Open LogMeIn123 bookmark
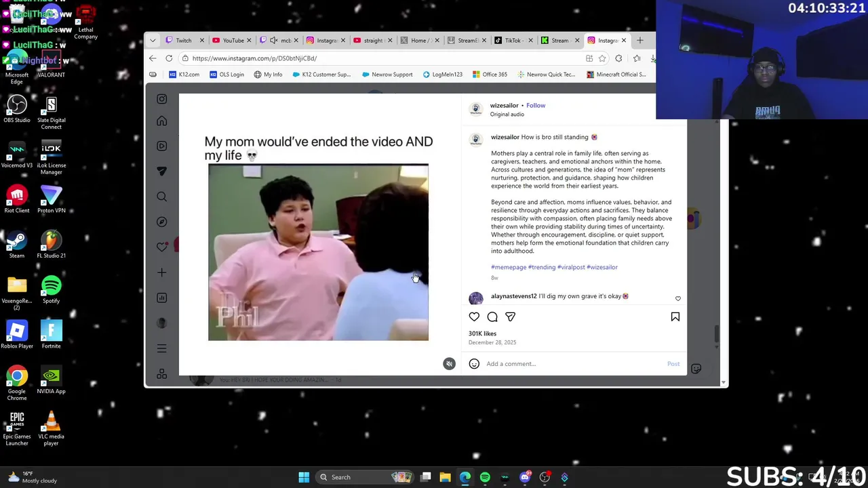This screenshot has height=488, width=868. pyautogui.click(x=442, y=75)
